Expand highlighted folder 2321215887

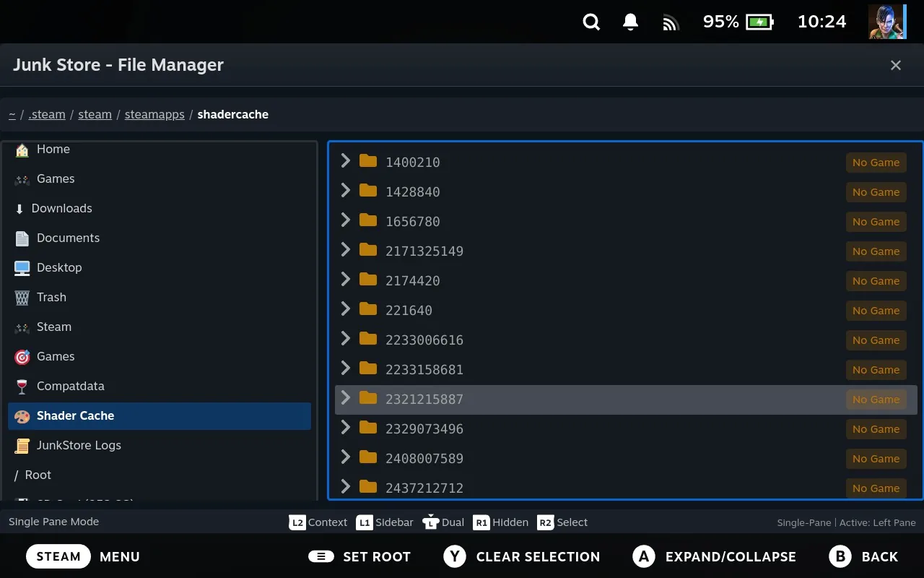(346, 397)
